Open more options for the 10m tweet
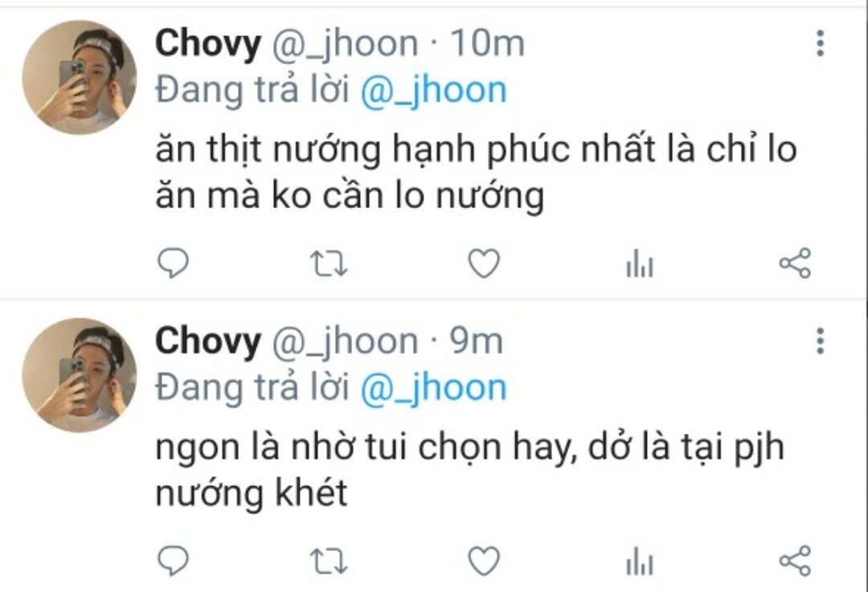 pyautogui.click(x=821, y=43)
